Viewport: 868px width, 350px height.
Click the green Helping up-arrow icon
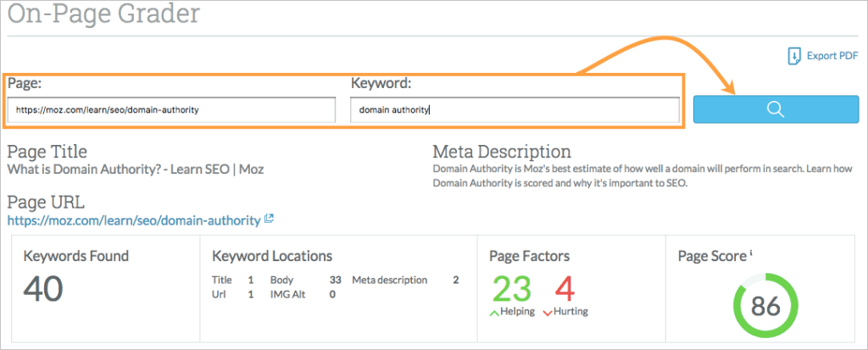[494, 313]
